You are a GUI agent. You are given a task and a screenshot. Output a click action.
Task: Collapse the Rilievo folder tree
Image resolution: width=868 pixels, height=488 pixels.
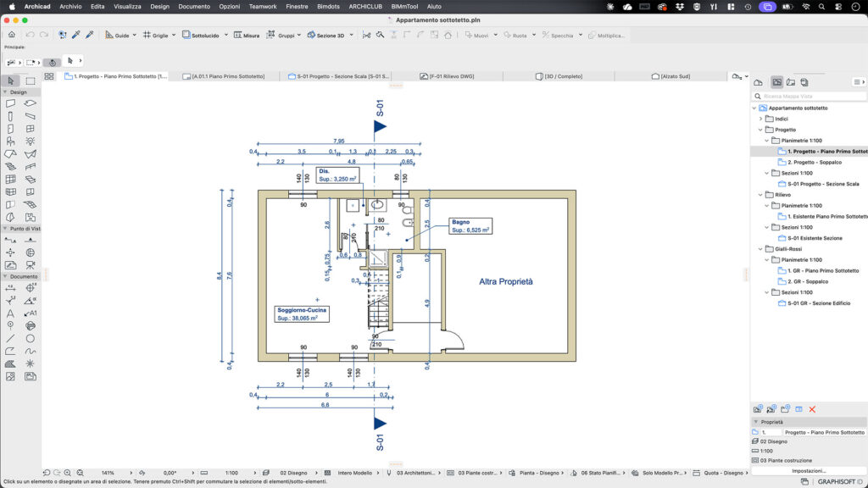point(760,195)
